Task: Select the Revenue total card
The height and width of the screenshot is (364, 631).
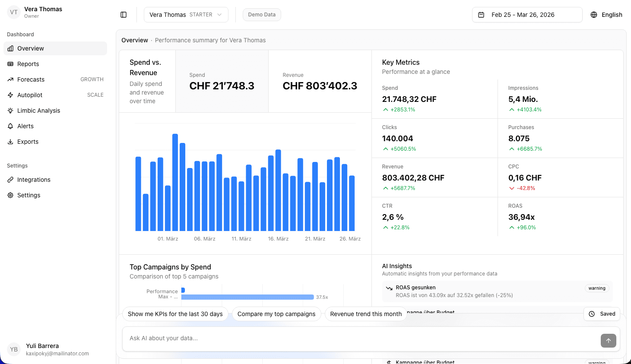Action: (x=320, y=81)
